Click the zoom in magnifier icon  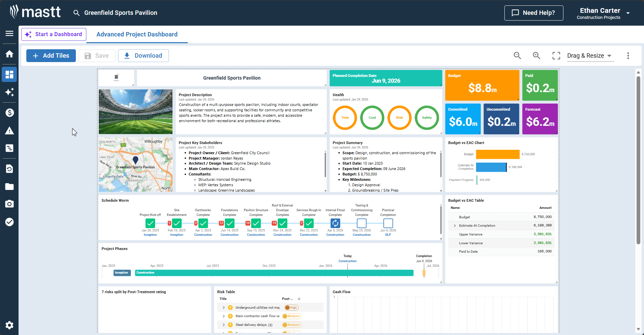pos(536,56)
